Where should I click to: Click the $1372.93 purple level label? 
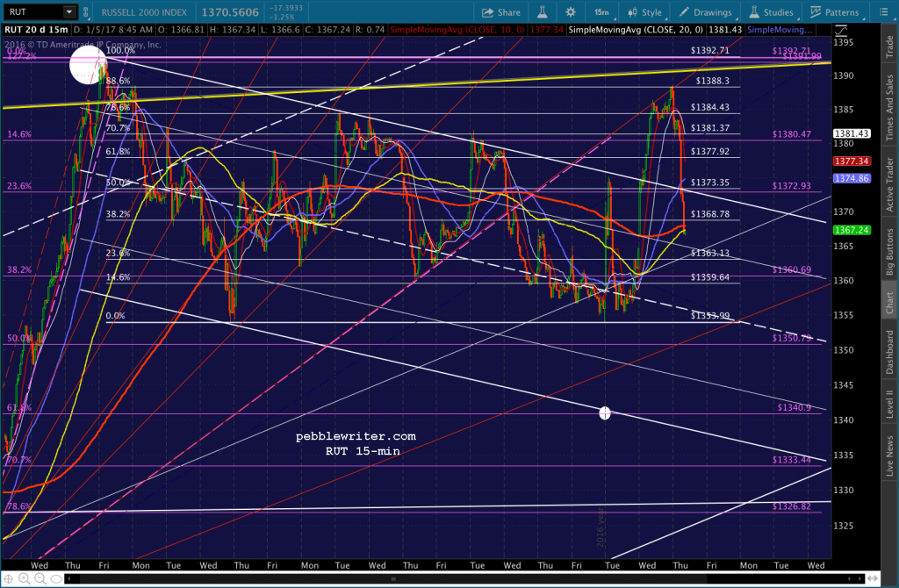791,186
